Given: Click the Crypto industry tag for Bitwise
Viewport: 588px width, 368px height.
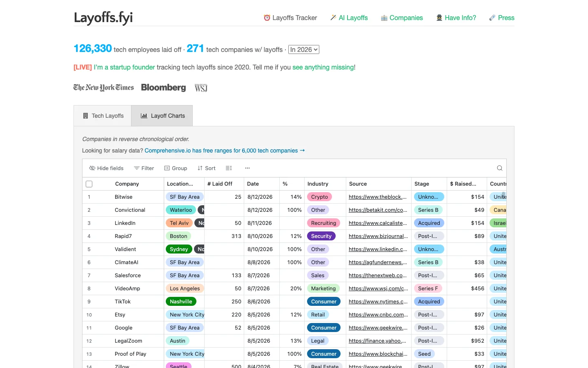Looking at the screenshot, I should tap(319, 197).
